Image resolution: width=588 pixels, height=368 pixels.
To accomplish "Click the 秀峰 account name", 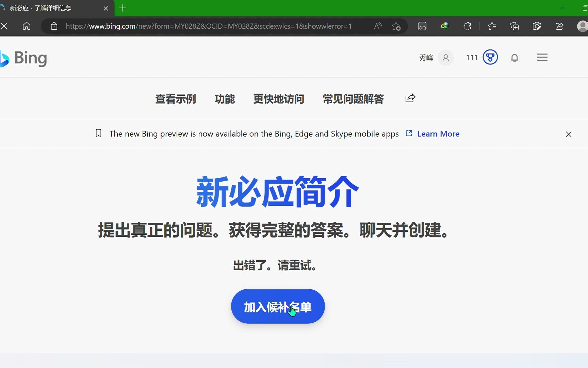I will [426, 58].
